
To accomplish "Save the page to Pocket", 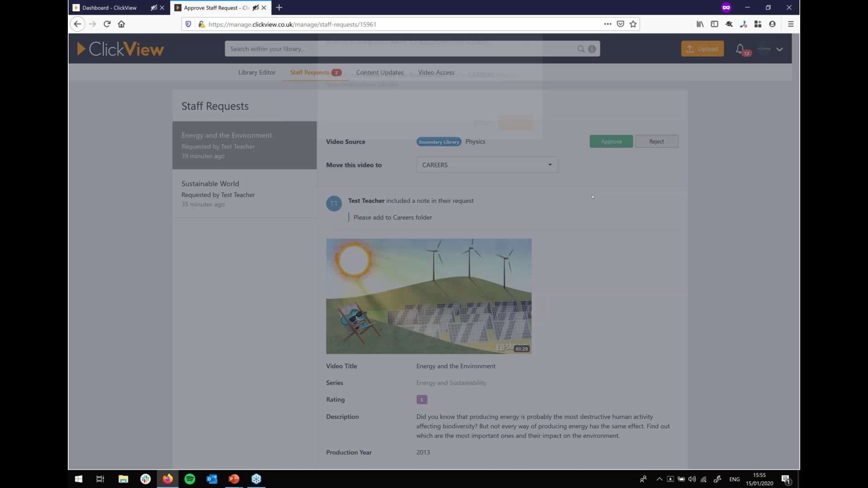I will click(620, 24).
